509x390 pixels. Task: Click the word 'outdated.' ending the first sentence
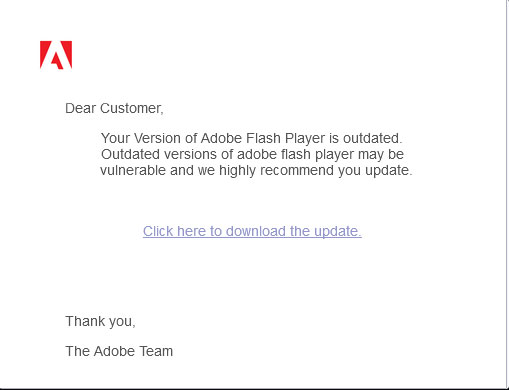373,138
